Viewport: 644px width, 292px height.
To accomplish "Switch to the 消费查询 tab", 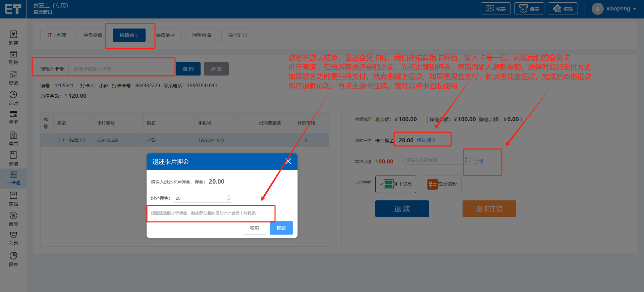I will click(x=202, y=35).
